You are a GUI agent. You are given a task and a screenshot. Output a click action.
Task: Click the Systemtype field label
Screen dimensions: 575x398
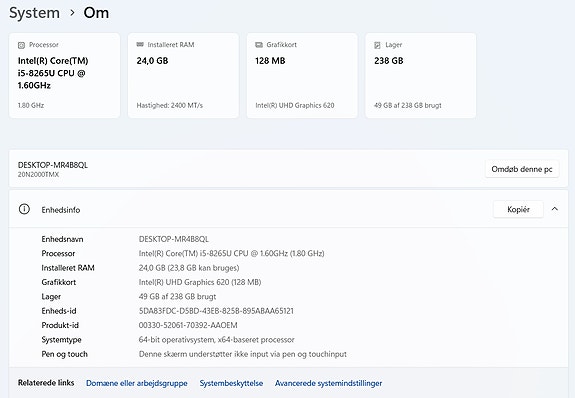[62, 340]
